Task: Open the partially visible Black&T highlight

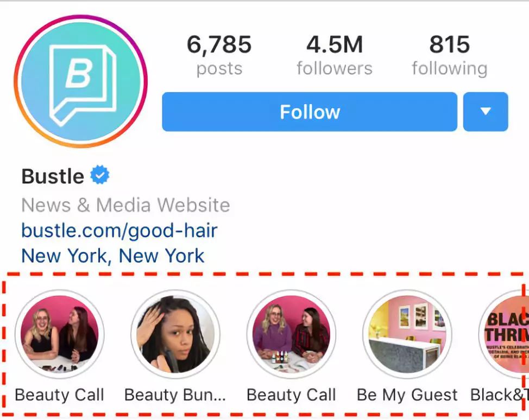Action: coord(504,334)
